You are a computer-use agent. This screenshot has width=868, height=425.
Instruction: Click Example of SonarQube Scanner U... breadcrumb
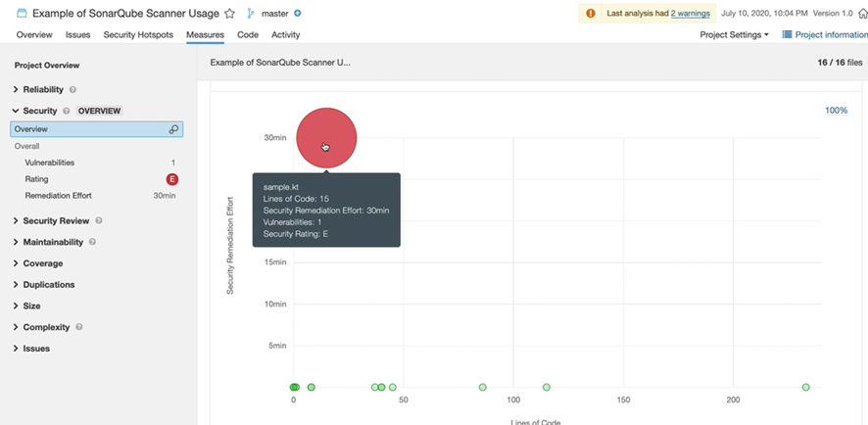pos(280,63)
